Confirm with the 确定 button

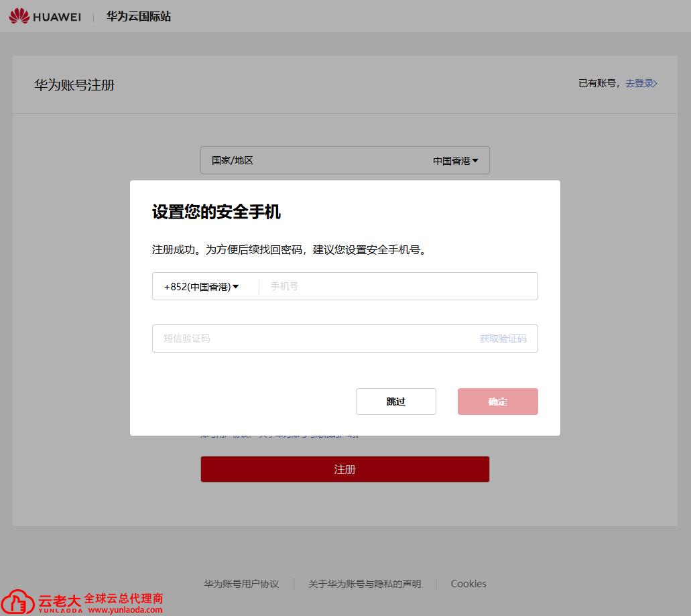[x=497, y=402]
